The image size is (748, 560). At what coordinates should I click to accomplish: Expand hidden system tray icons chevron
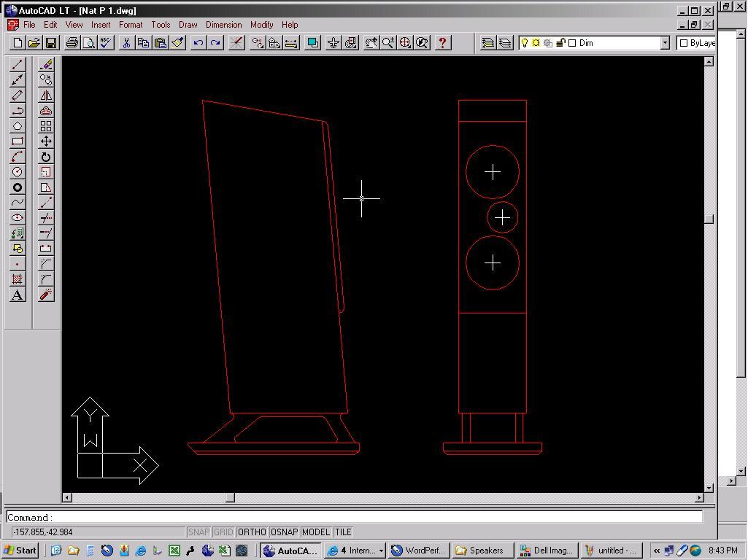(x=656, y=551)
